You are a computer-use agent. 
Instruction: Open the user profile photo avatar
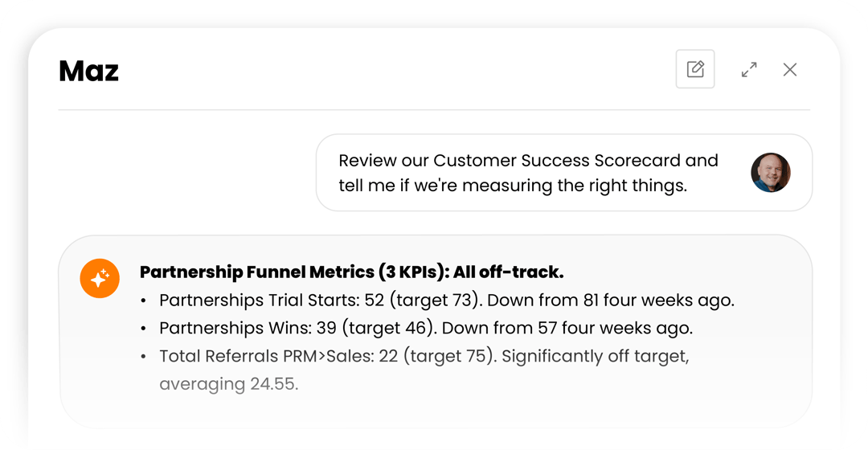coord(770,173)
